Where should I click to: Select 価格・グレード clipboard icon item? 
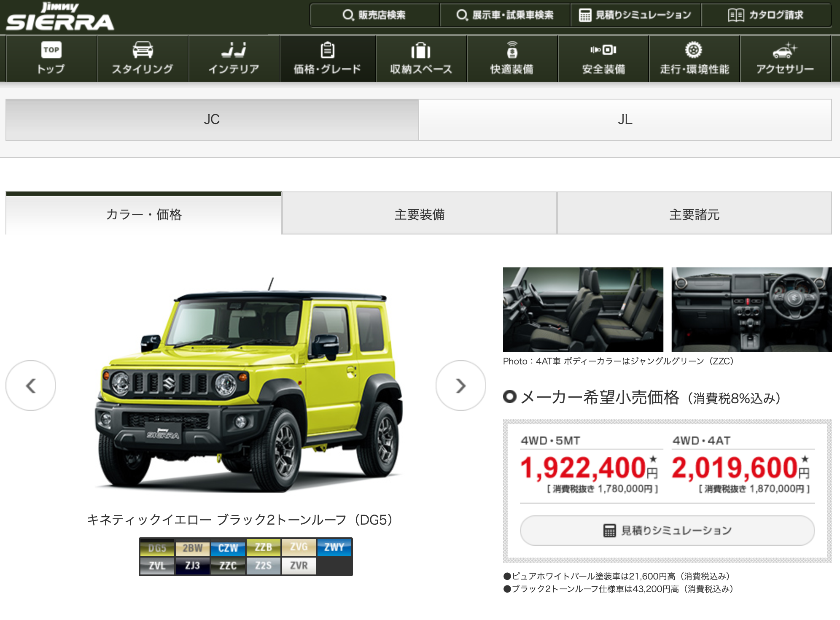pos(328,59)
